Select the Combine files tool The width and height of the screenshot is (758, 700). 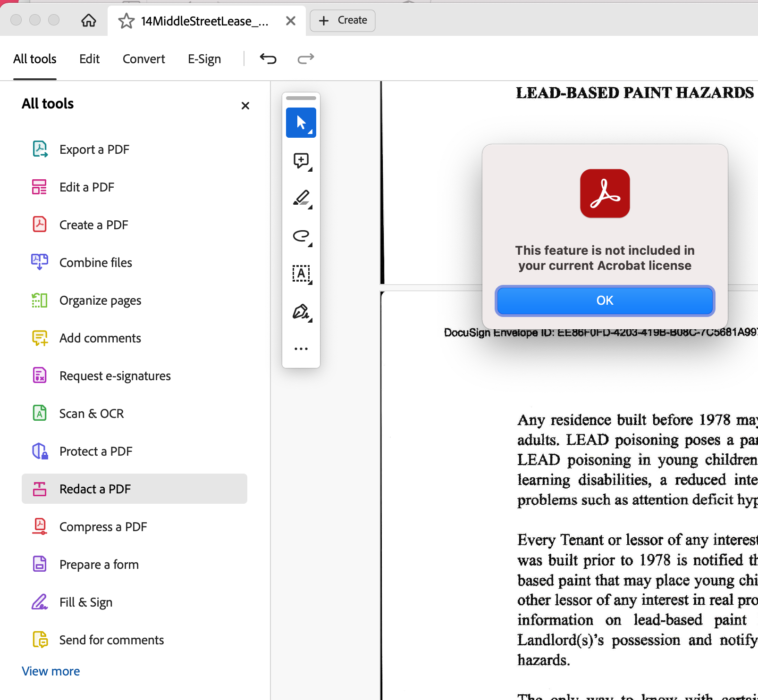(95, 262)
